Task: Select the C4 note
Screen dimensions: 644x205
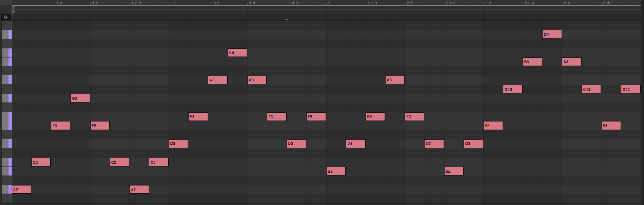Action: pos(237,53)
